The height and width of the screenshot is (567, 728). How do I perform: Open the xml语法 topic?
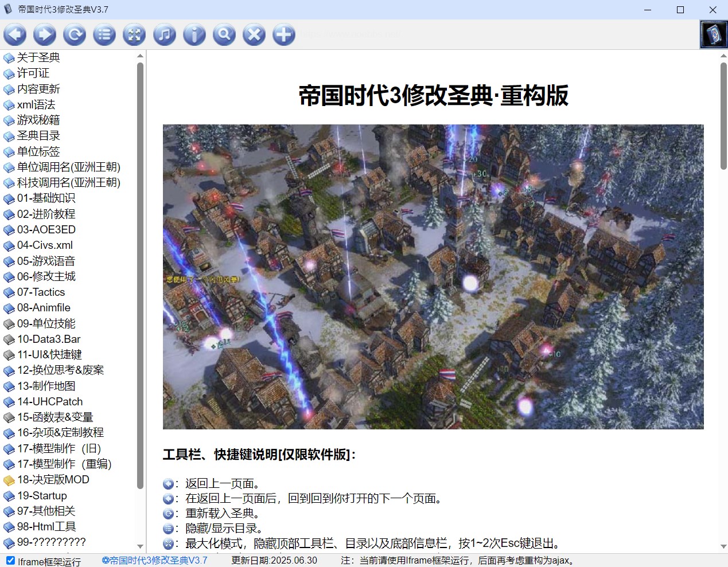pos(36,104)
